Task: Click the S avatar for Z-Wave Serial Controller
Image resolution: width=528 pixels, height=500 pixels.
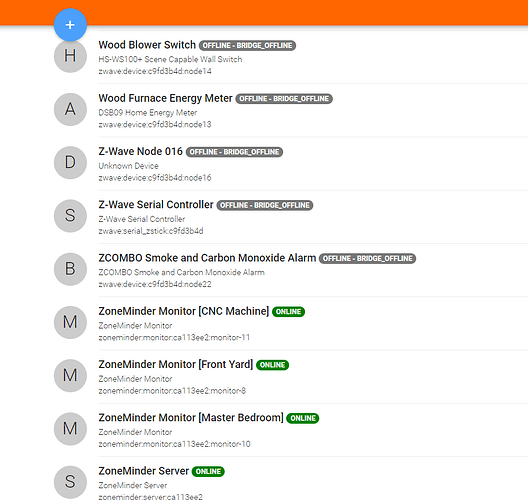Action: click(x=70, y=216)
